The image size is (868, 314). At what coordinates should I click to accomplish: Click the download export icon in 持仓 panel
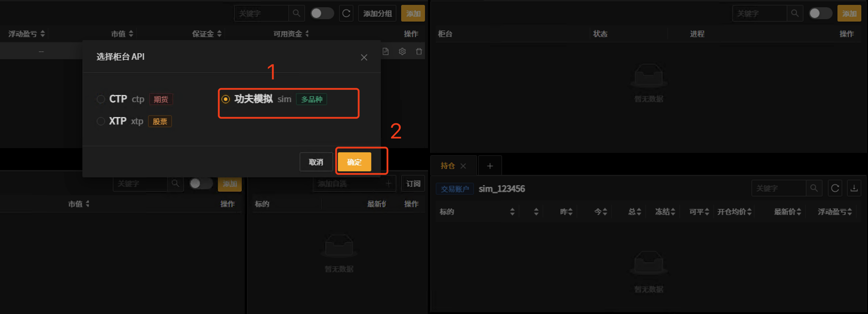[854, 188]
